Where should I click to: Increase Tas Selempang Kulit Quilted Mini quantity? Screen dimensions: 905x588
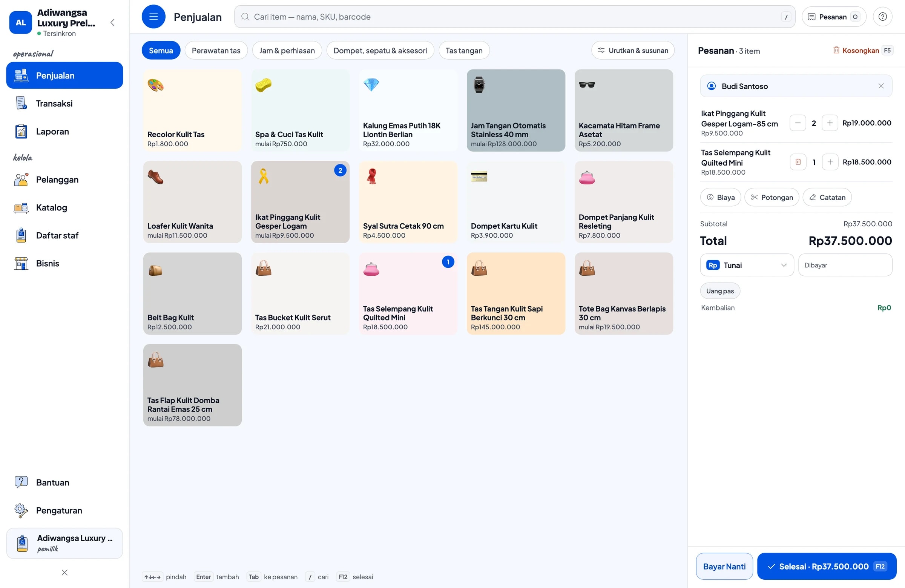pyautogui.click(x=830, y=162)
